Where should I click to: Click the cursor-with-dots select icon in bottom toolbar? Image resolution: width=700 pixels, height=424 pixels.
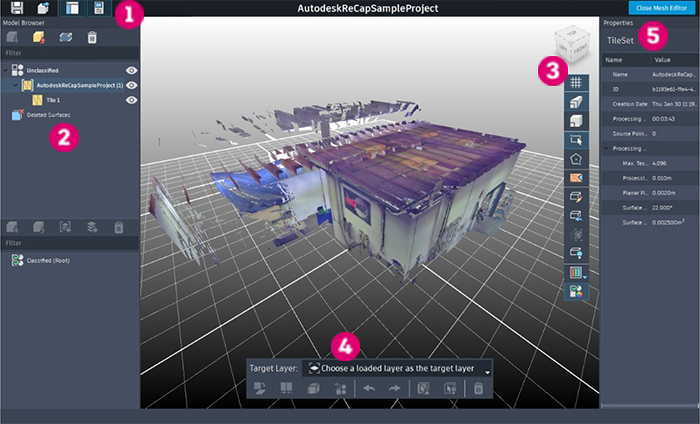pyautogui.click(x=450, y=388)
